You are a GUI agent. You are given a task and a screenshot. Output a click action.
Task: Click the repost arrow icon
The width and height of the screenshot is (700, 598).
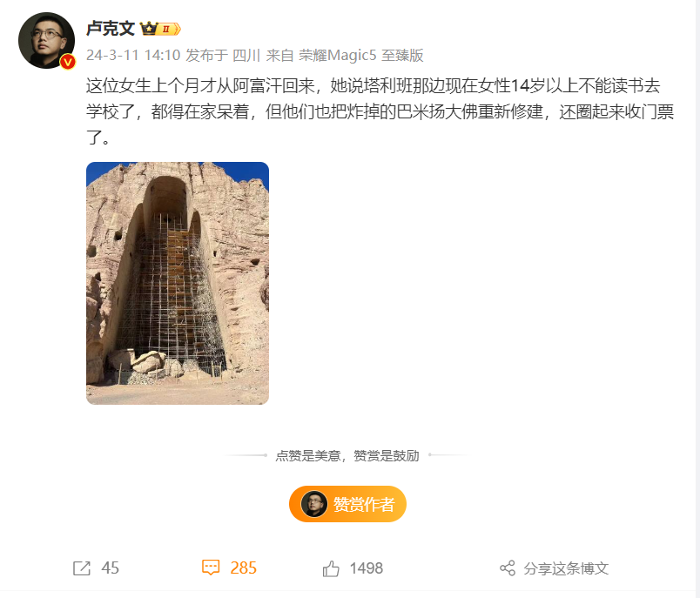[82, 568]
